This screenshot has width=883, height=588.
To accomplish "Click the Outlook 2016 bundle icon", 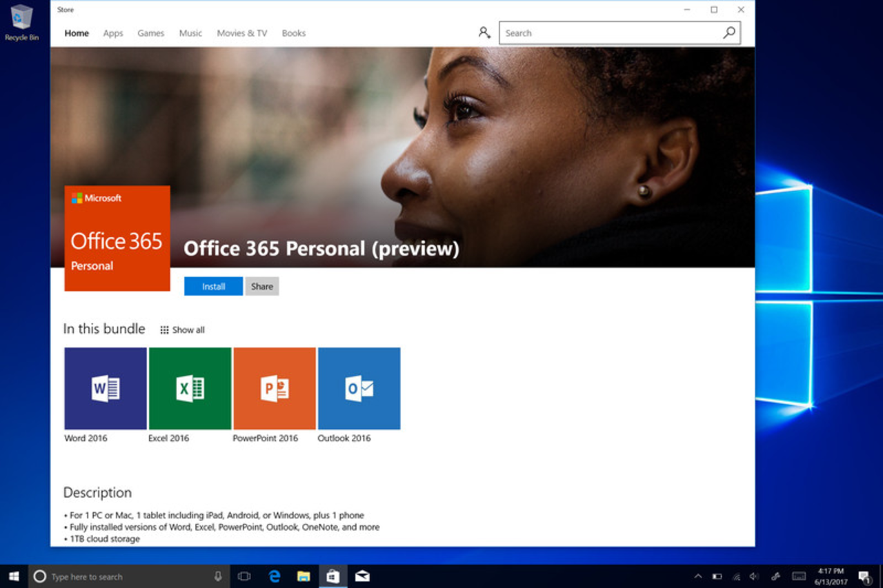I will pyautogui.click(x=359, y=387).
